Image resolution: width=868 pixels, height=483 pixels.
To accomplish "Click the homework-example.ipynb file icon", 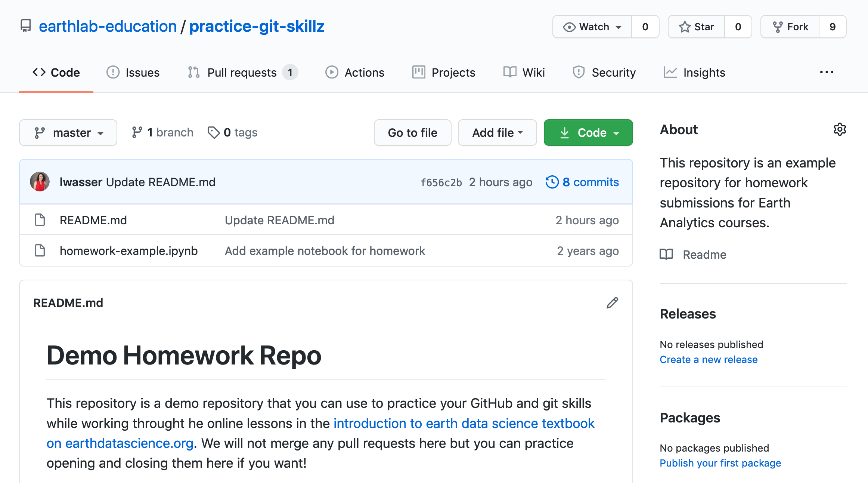I will click(40, 250).
